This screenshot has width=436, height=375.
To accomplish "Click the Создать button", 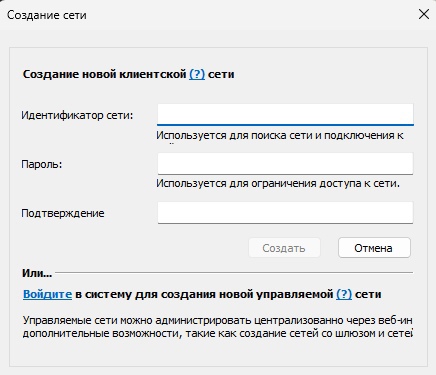I will tap(284, 248).
